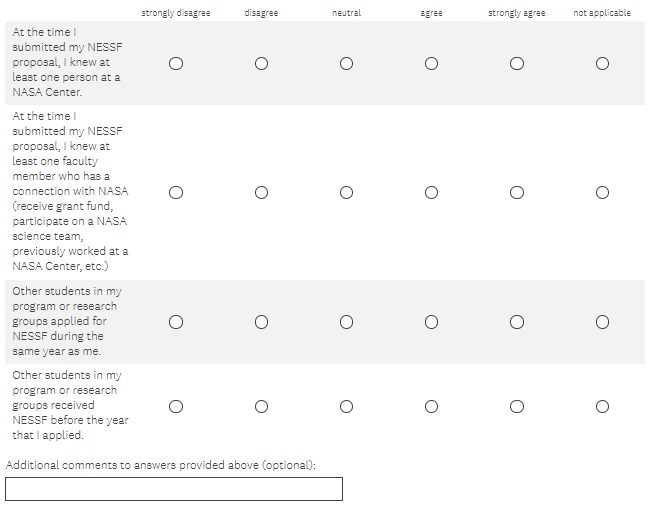
Task: Pick 'neutral' for students applied same year
Action: coord(346,322)
